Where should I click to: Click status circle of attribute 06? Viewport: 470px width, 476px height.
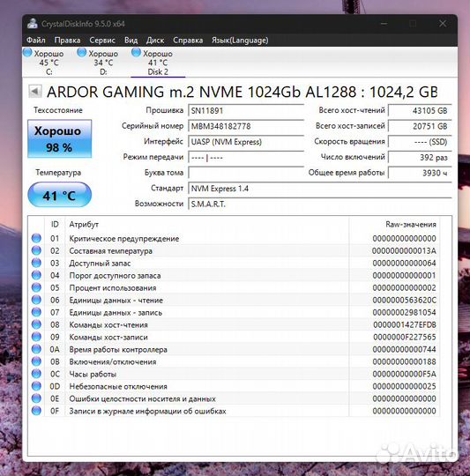(x=36, y=300)
